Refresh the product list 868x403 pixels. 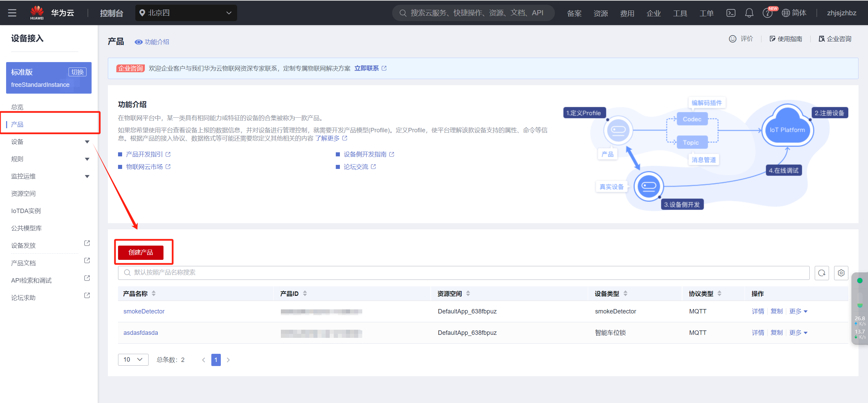[822, 273]
